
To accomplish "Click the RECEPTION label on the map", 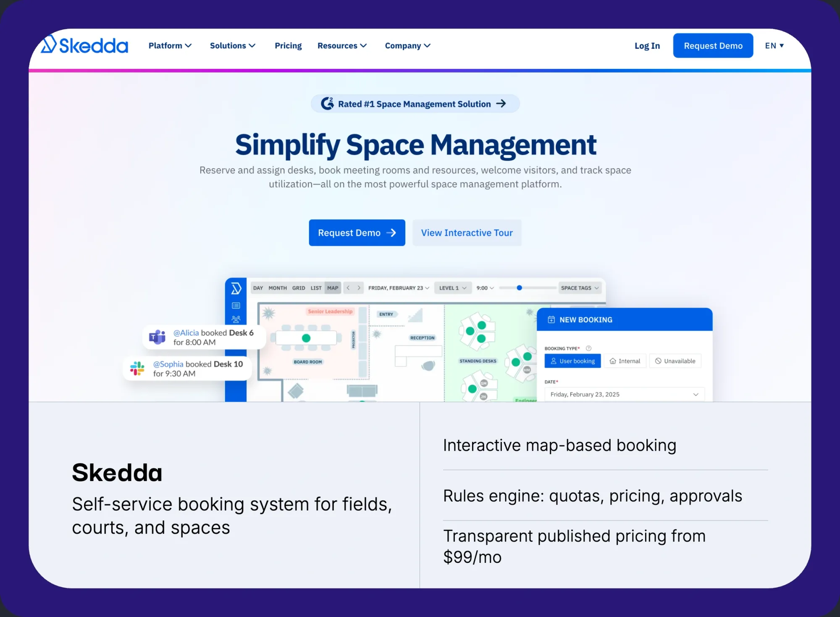I will point(423,338).
